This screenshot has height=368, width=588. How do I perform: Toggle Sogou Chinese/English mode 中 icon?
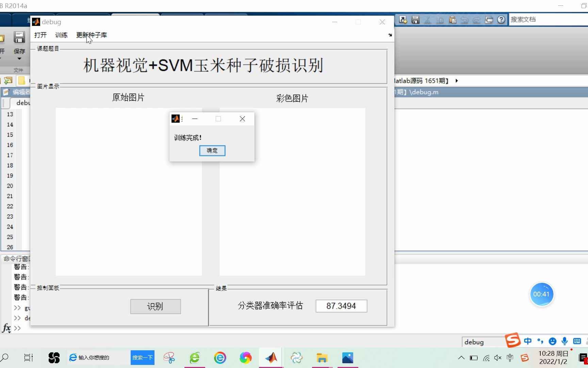tap(528, 341)
